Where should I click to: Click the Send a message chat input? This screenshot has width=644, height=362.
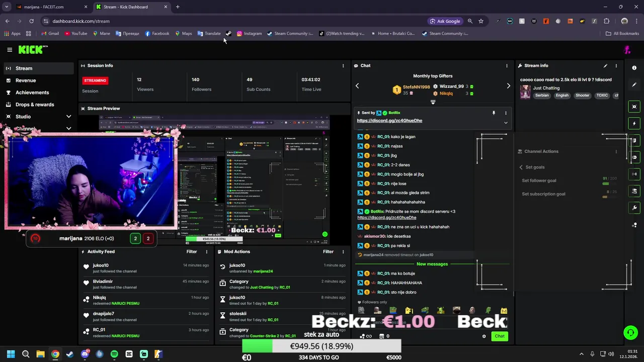coord(433,322)
